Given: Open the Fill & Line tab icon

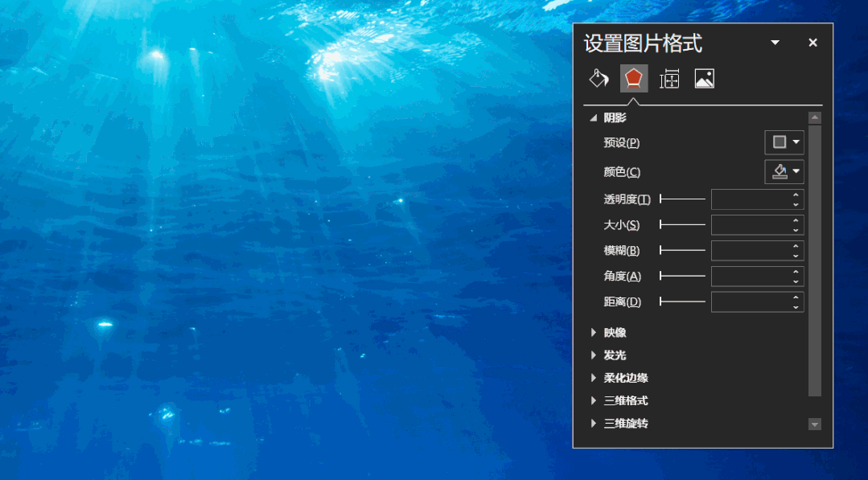Looking at the screenshot, I should coord(599,79).
